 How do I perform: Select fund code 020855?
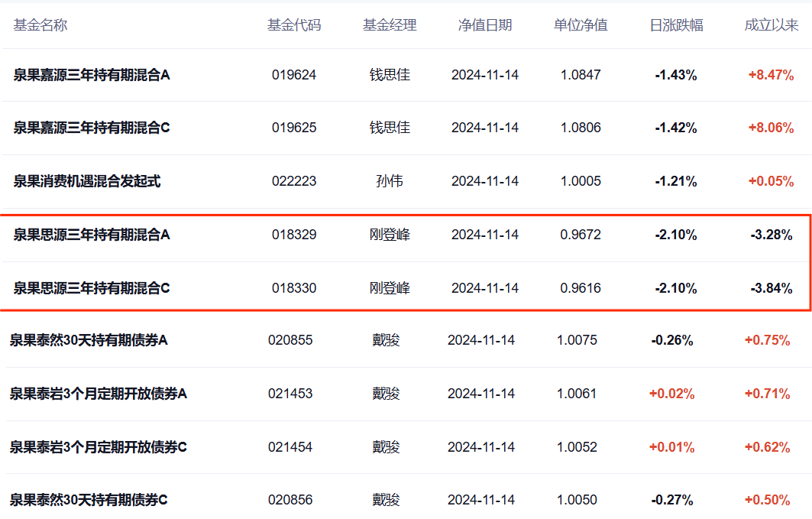tap(290, 340)
